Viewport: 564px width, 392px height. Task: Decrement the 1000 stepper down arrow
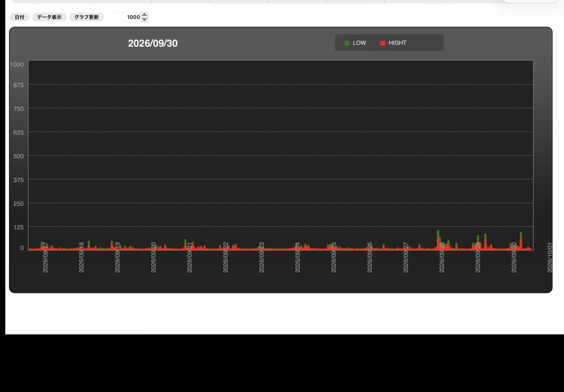144,20
